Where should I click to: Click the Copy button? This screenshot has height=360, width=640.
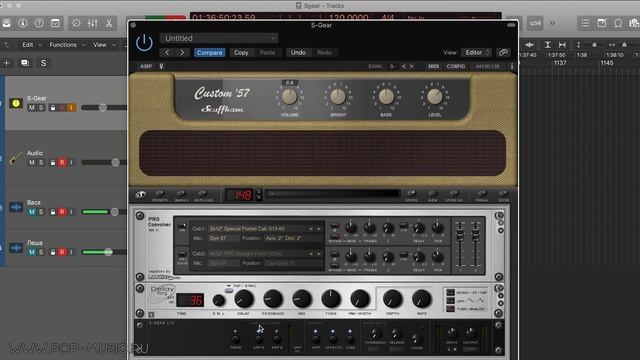241,53
